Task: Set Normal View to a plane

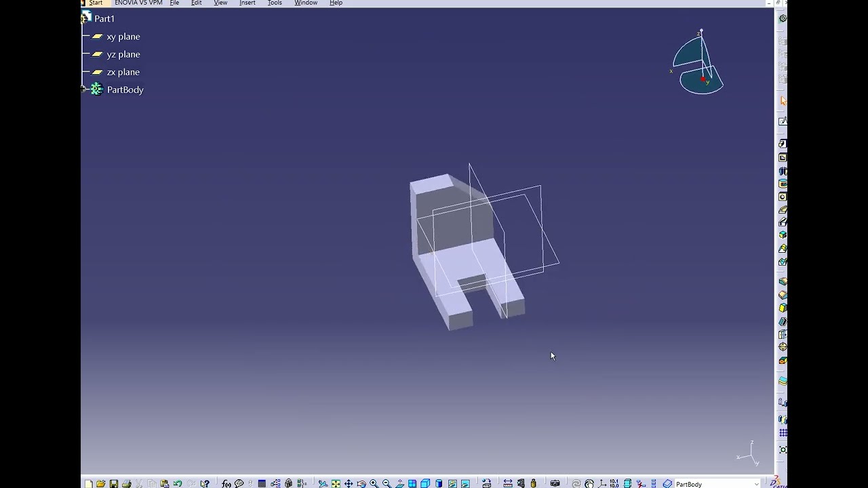Action: pyautogui.click(x=399, y=483)
